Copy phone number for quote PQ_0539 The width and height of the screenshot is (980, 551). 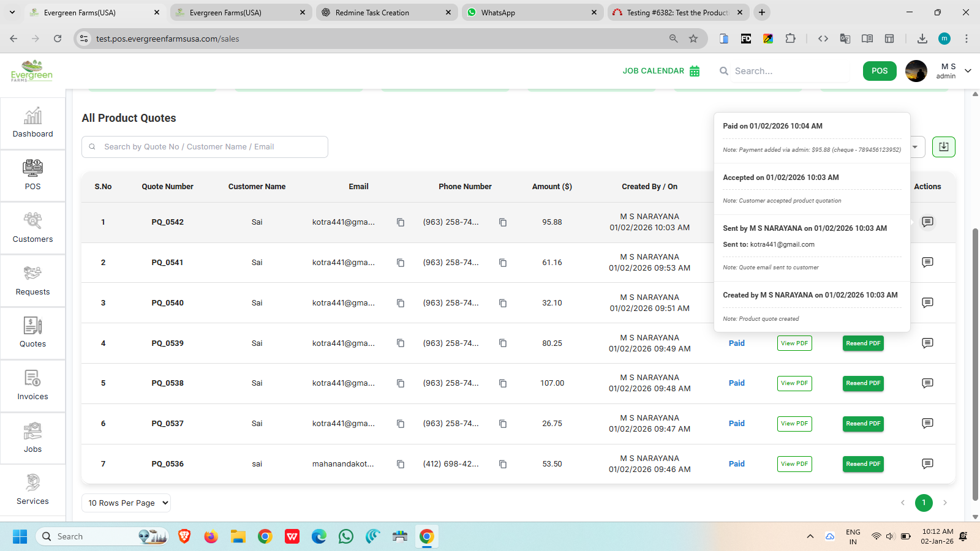pos(503,343)
